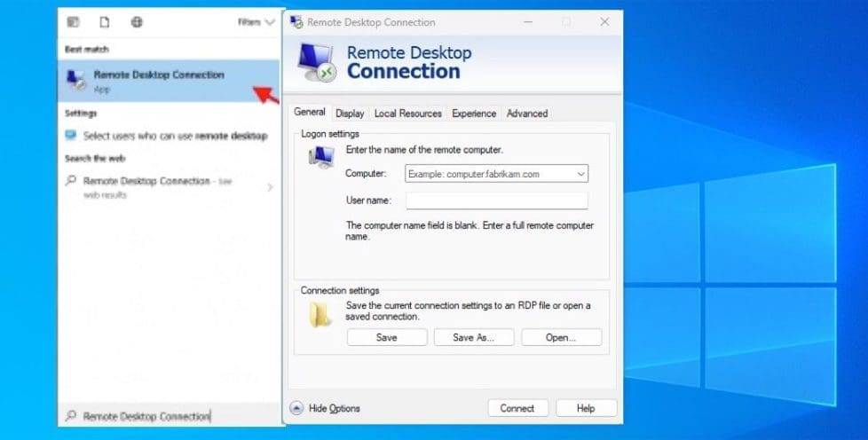Open 'Select users who can use remote desktop' setting
This screenshot has width=868, height=440.
(169, 136)
